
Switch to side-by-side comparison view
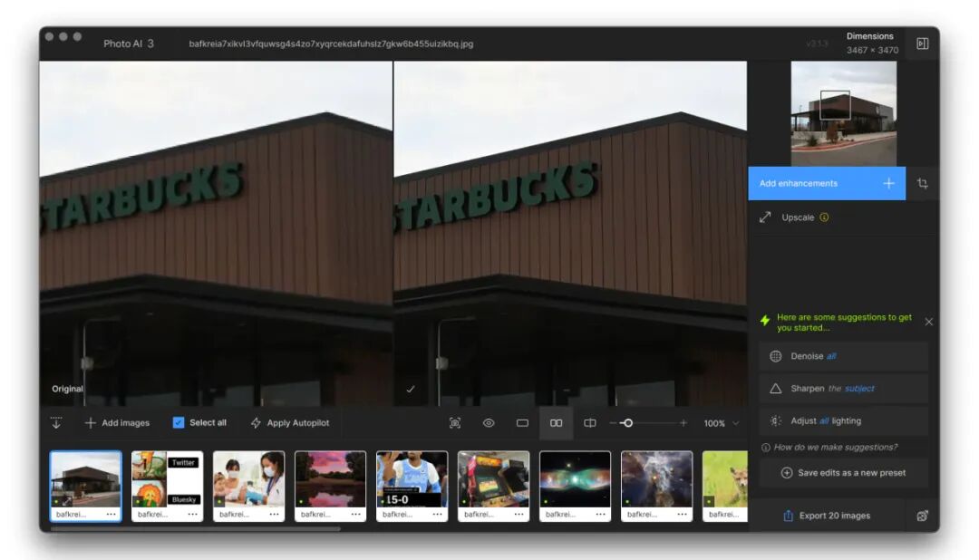click(x=557, y=423)
